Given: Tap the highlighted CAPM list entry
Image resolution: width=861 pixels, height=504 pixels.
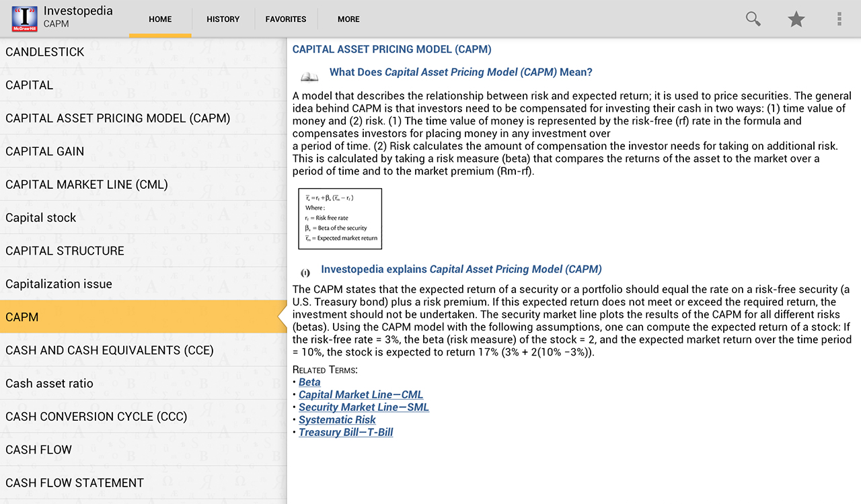Looking at the screenshot, I should click(x=143, y=317).
